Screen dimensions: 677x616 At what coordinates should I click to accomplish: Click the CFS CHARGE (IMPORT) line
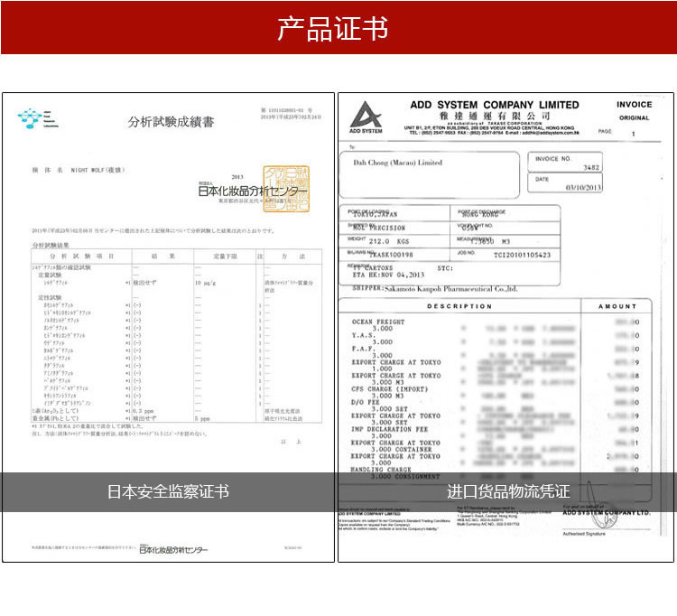click(389, 388)
